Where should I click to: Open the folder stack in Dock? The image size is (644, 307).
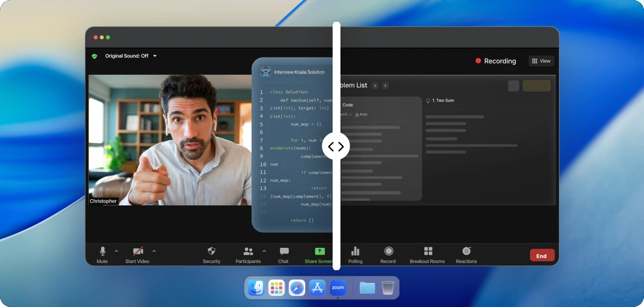tap(367, 287)
